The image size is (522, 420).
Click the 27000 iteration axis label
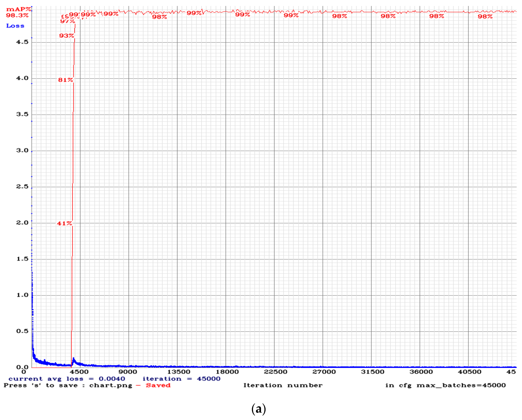point(324,372)
